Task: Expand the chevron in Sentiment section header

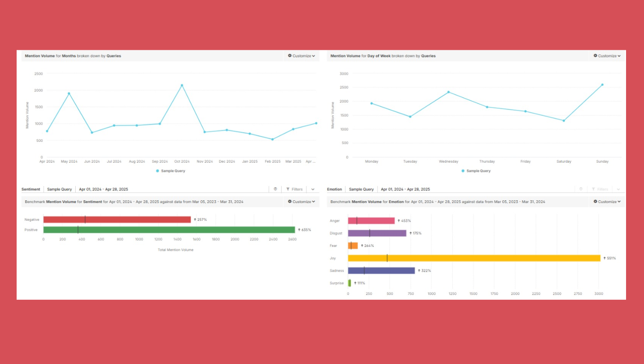Action: [x=313, y=189]
